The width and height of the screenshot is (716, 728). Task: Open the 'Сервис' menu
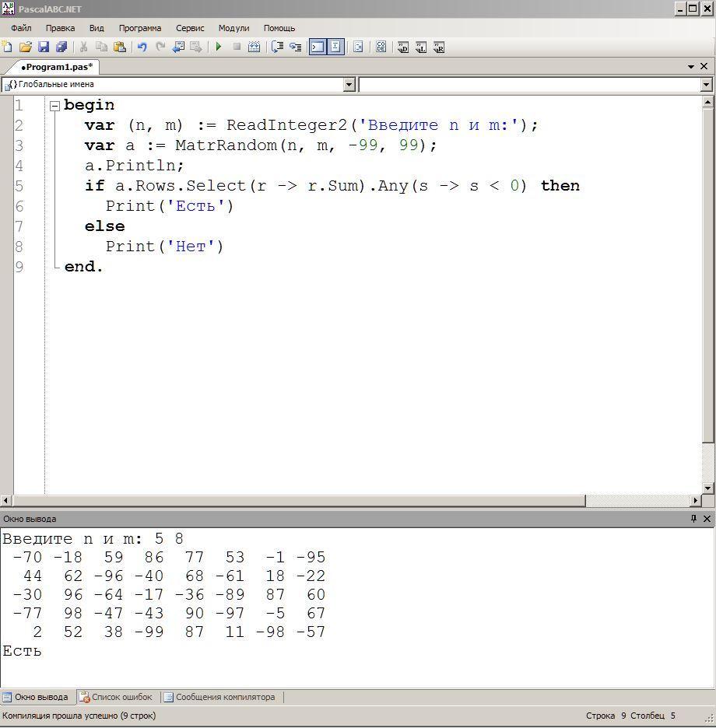190,28
